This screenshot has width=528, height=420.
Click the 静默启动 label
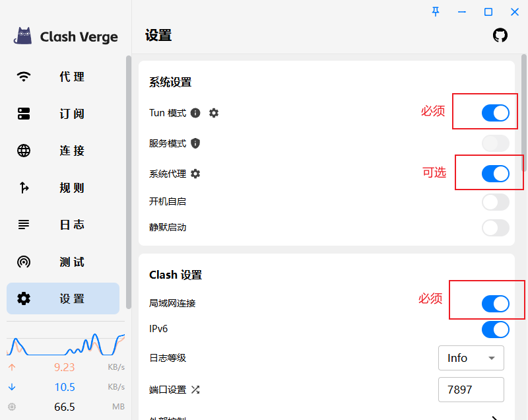[x=168, y=227]
